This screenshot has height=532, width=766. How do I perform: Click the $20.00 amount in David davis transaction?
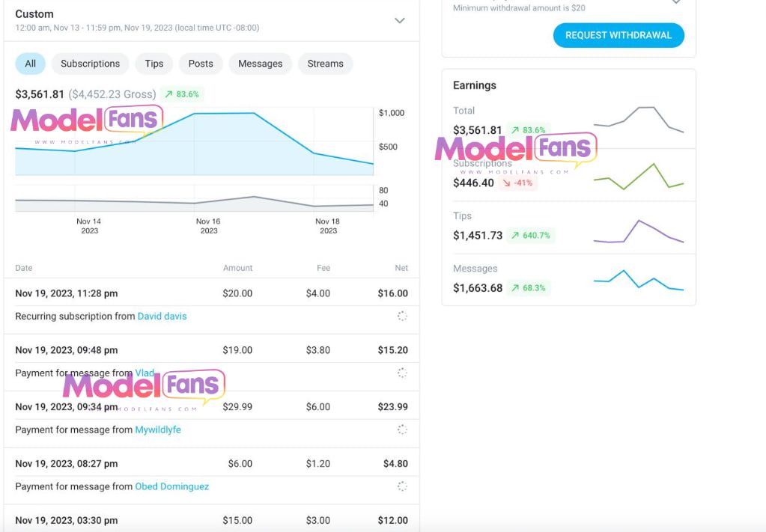coord(237,293)
